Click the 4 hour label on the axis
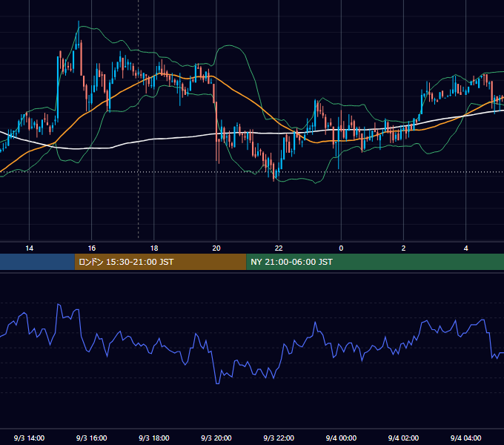This screenshot has height=445, width=504. pos(465,248)
